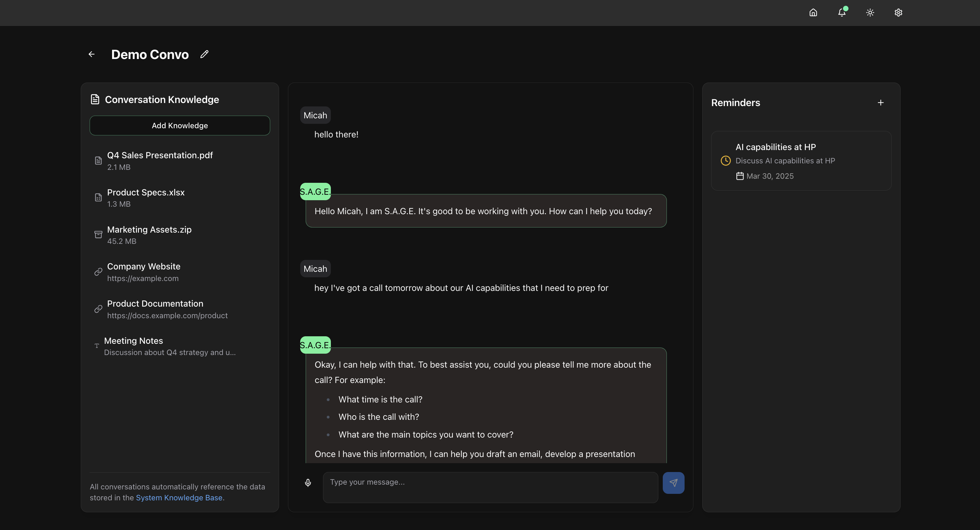Click the Add Knowledge button
This screenshot has height=530, width=980.
[180, 125]
